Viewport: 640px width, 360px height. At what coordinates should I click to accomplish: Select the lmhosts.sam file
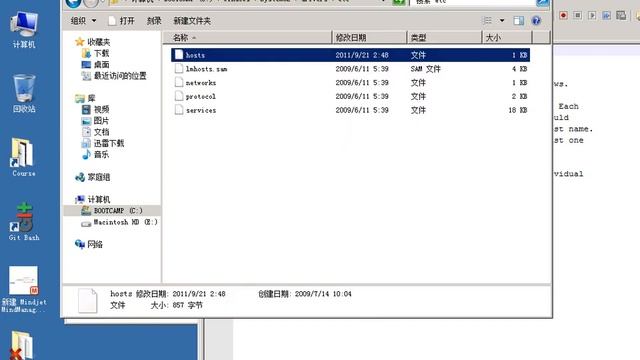[206, 69]
